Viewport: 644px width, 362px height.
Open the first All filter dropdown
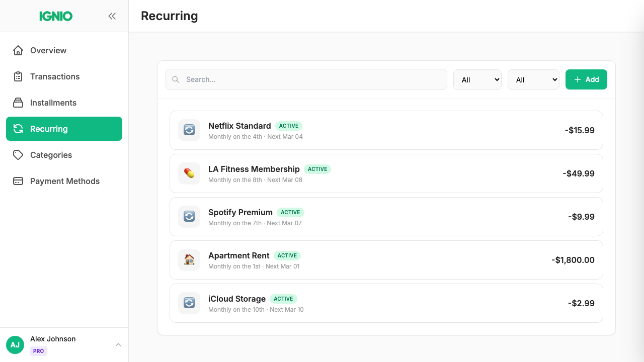pos(477,79)
